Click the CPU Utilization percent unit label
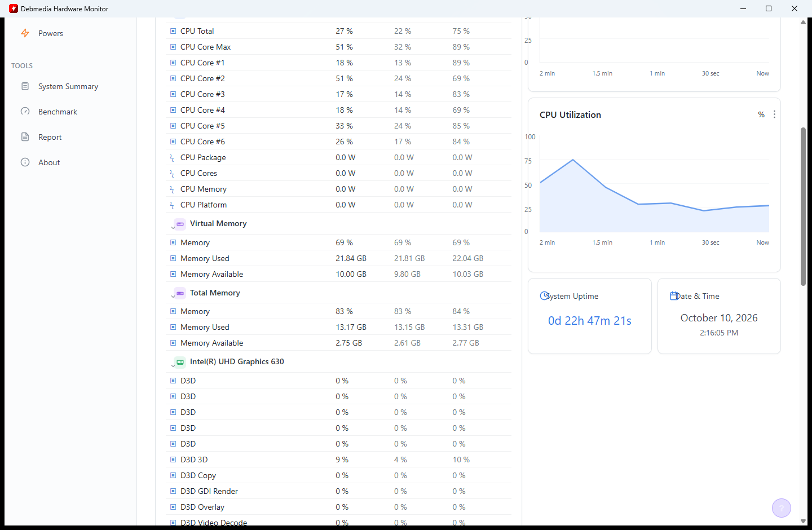812x530 pixels. point(761,114)
